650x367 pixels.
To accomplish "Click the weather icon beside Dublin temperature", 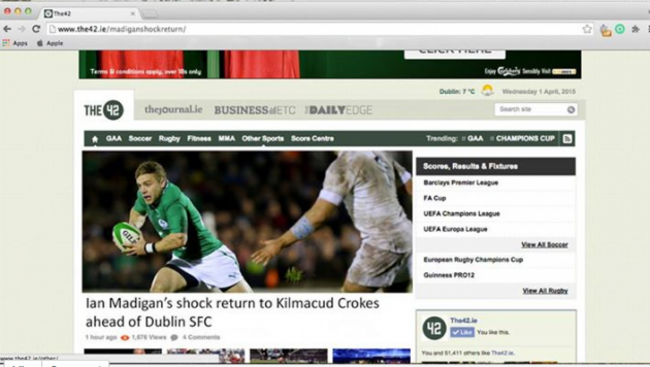I will [x=488, y=90].
